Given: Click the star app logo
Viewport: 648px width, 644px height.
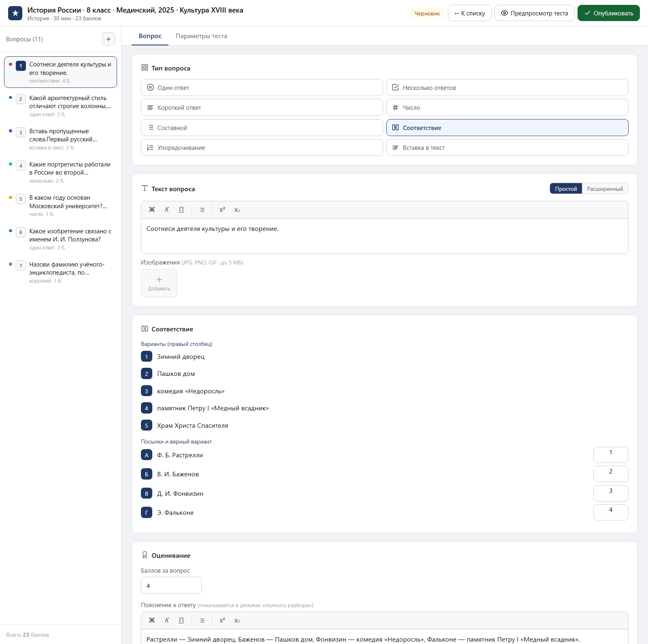Looking at the screenshot, I should [x=15, y=13].
